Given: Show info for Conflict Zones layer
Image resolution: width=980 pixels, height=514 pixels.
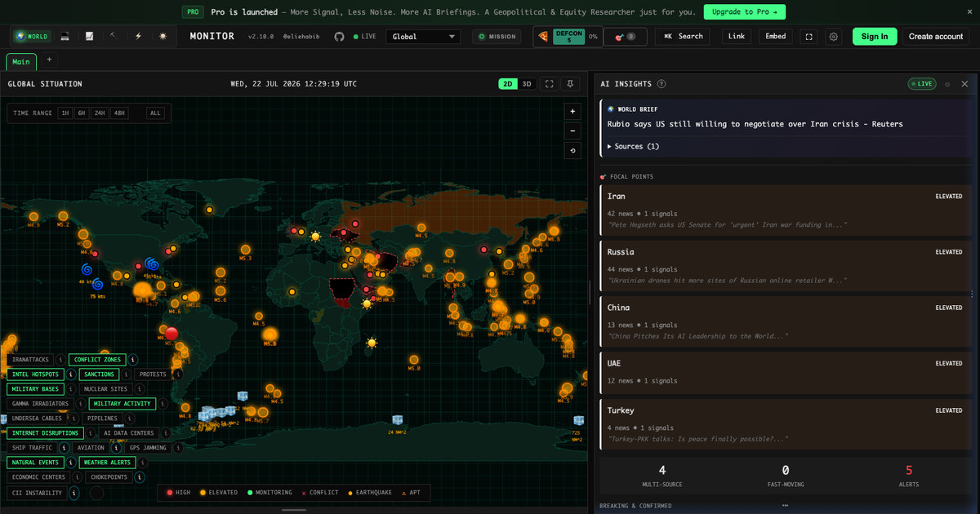Looking at the screenshot, I should coord(132,360).
